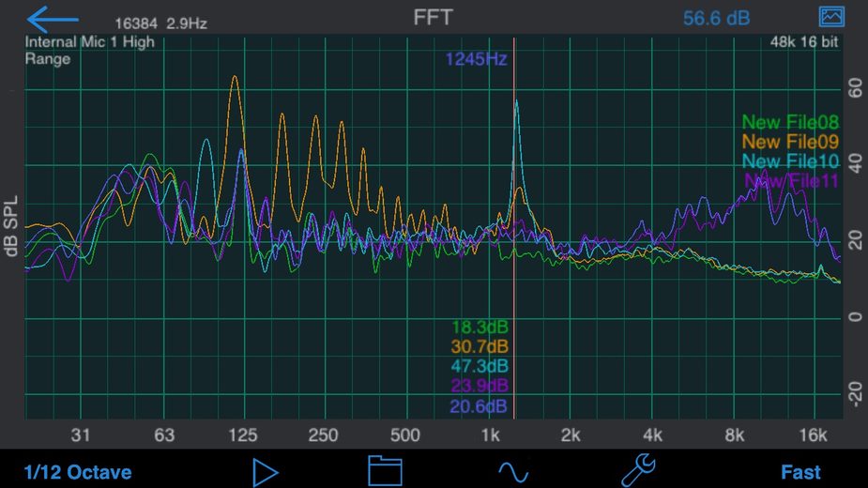Change the 1/12 Octave smoothing setting

[78, 472]
